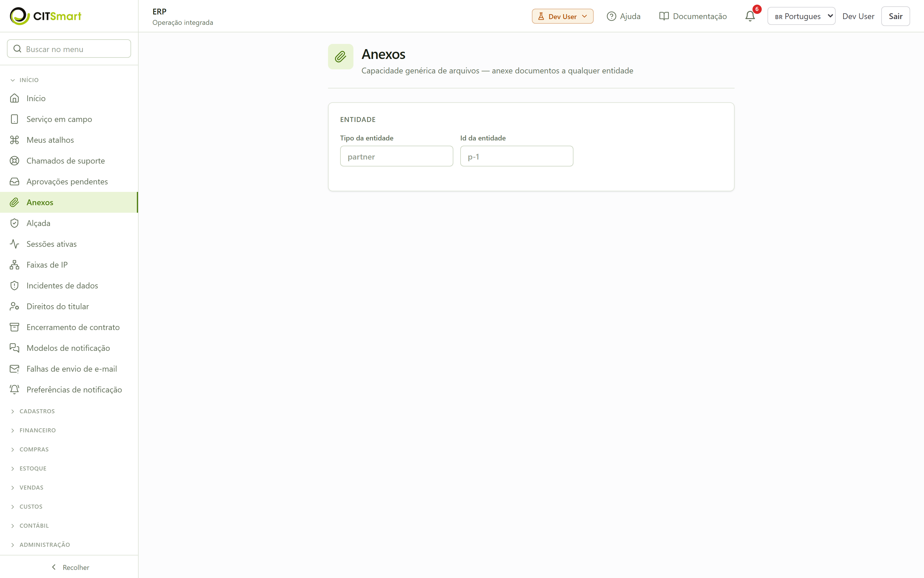This screenshot has height=578, width=924.
Task: Expand the CONTÁBIL section
Action: click(30, 526)
